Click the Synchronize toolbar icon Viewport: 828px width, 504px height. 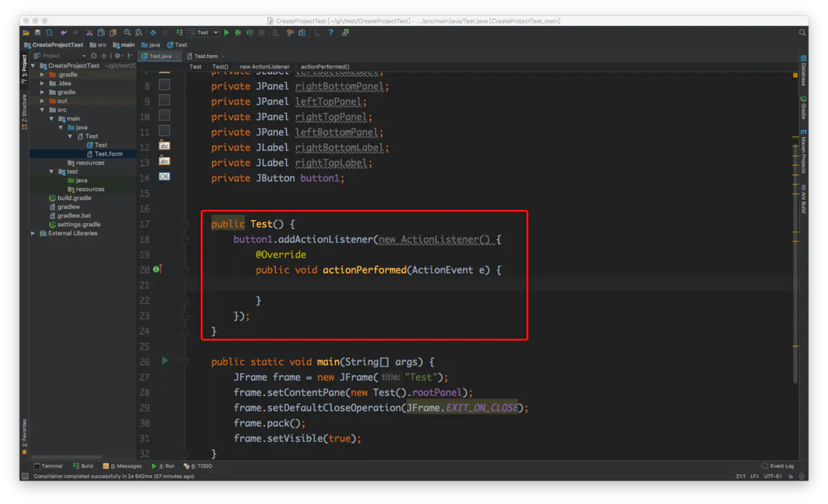pyautogui.click(x=50, y=32)
